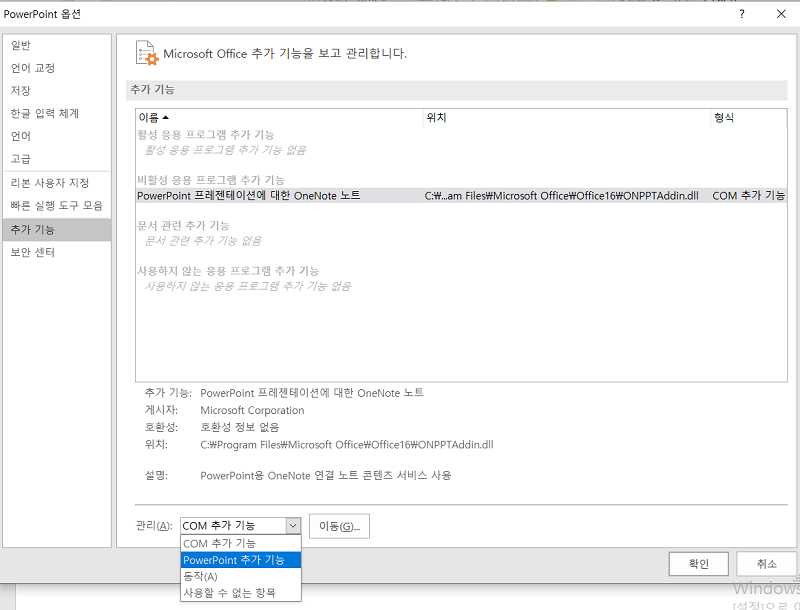Viewport: 800px width, 610px height.
Task: Open help with the ? button
Action: [742, 14]
